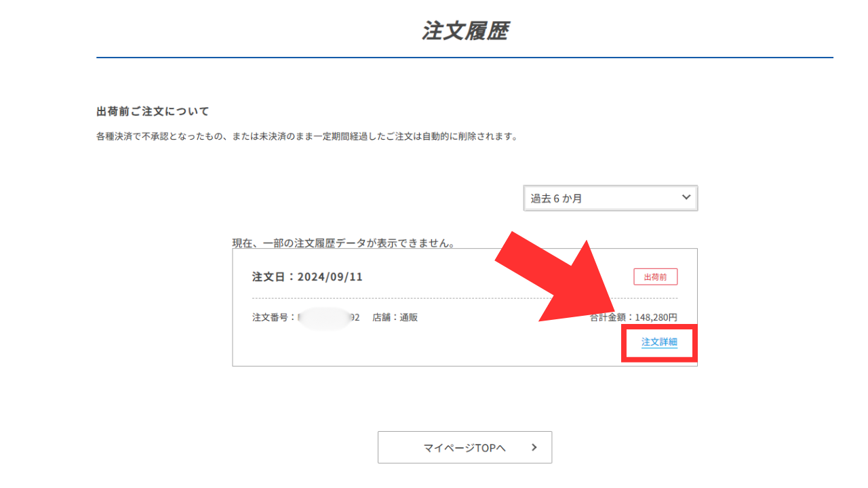The height and width of the screenshot is (488, 868).
Task: Click the 出荷前ご注文について heading
Action: click(x=153, y=111)
